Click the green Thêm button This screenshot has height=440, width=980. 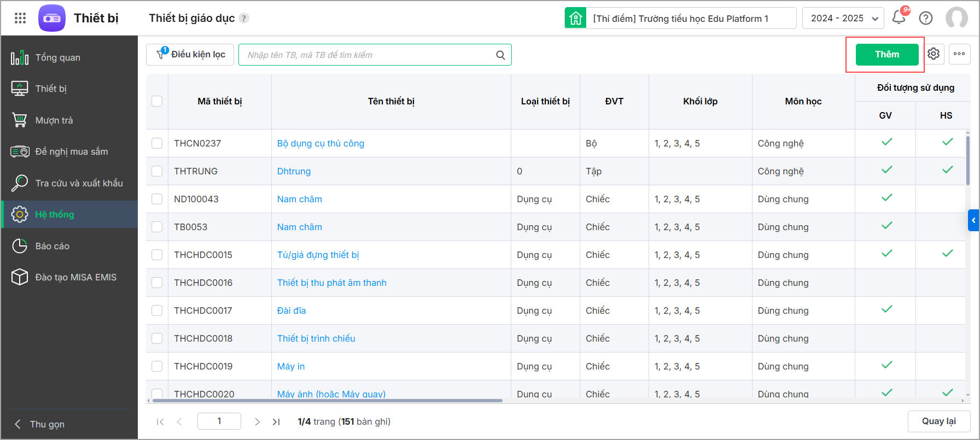tap(886, 54)
